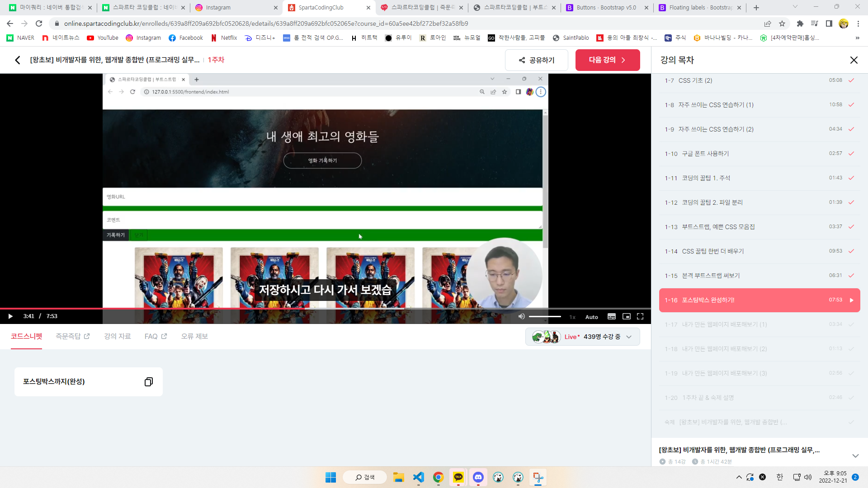Screen dimensions: 868x488
Task: Enable picture-in-picture mode
Action: point(626,316)
